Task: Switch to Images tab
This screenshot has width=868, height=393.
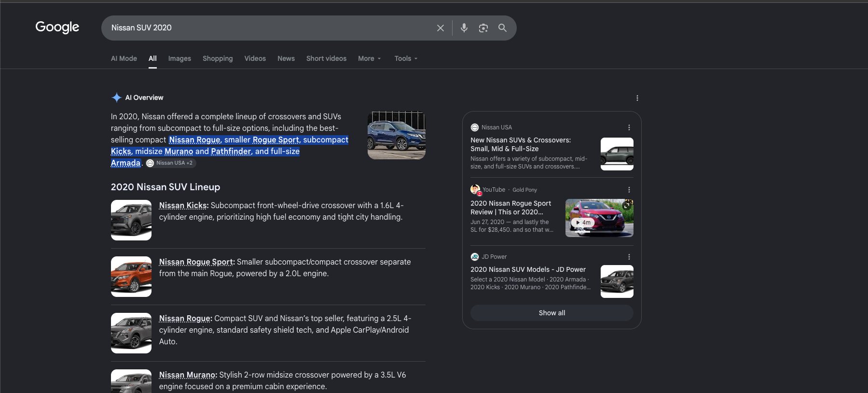Action: click(x=179, y=58)
